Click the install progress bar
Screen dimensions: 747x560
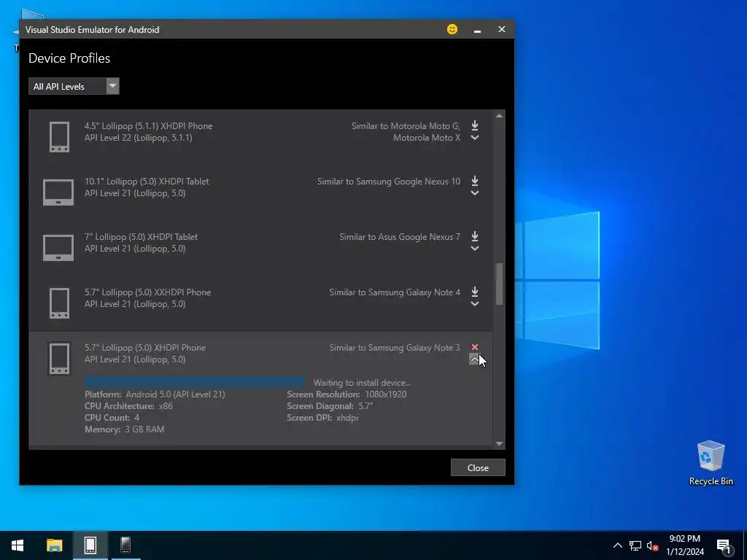click(x=195, y=382)
